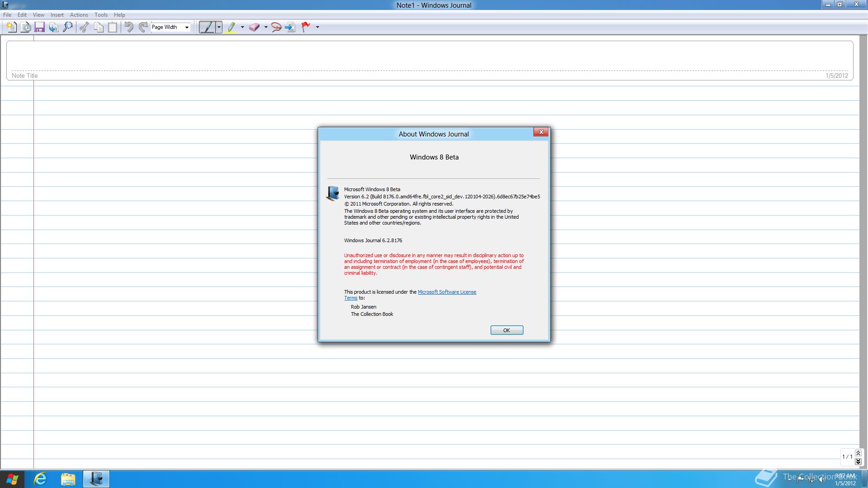Open Internet Explorer from the taskbar

point(40,479)
